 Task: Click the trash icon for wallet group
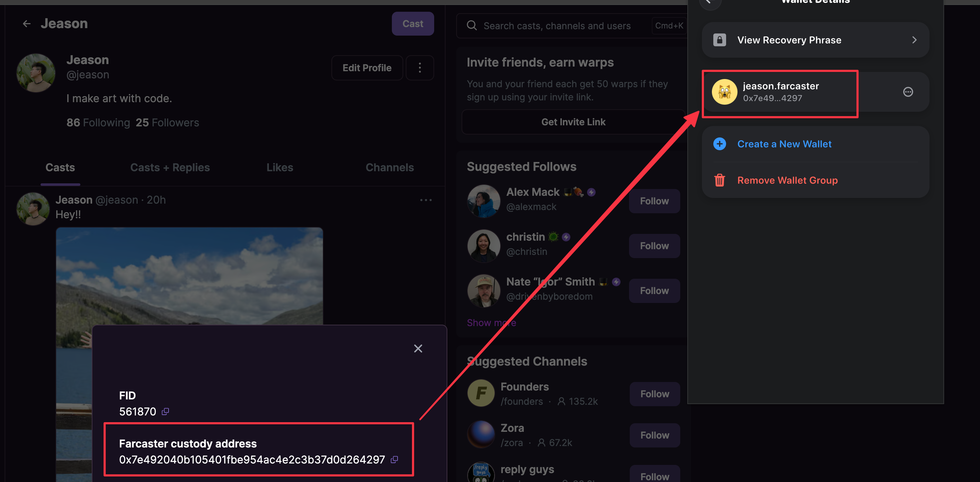click(719, 180)
